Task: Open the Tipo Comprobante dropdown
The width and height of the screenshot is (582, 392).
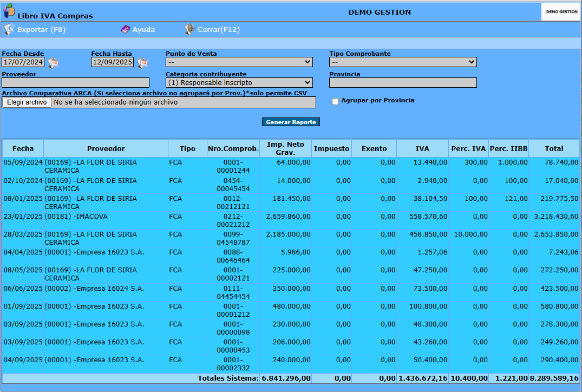Action: 403,62
